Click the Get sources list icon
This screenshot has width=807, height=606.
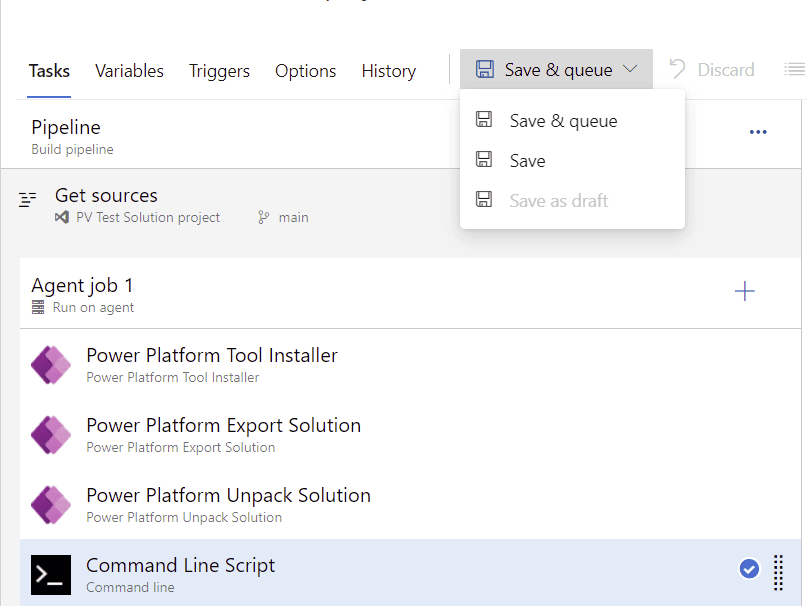coord(28,199)
